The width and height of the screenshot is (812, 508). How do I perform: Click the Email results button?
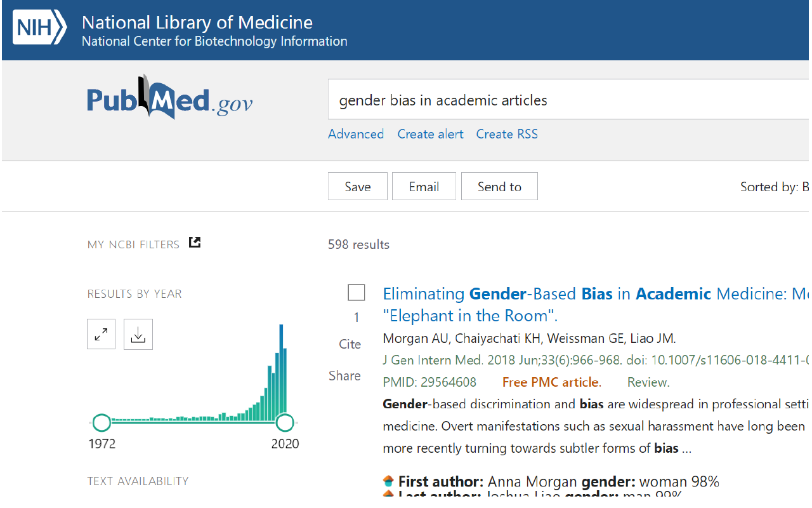click(424, 186)
